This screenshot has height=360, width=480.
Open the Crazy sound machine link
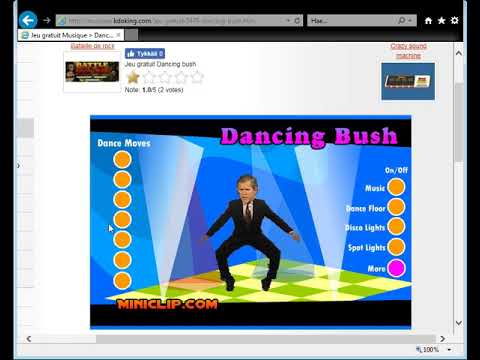(x=408, y=51)
